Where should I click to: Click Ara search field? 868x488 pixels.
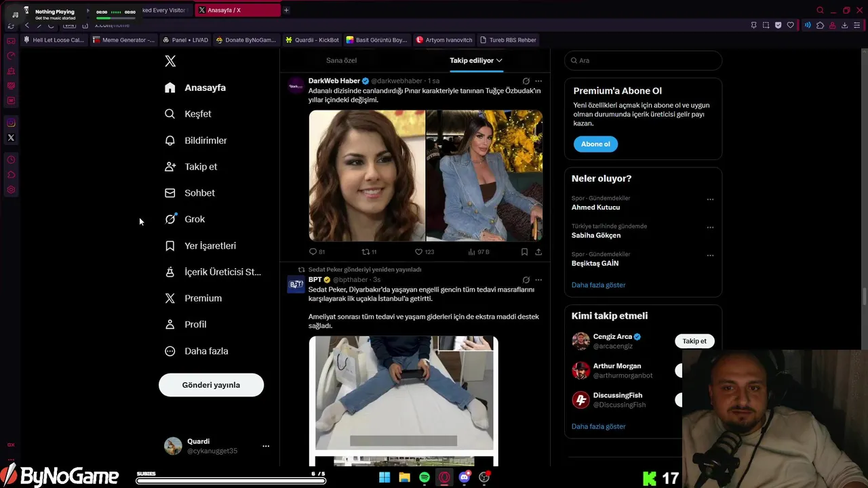(643, 60)
